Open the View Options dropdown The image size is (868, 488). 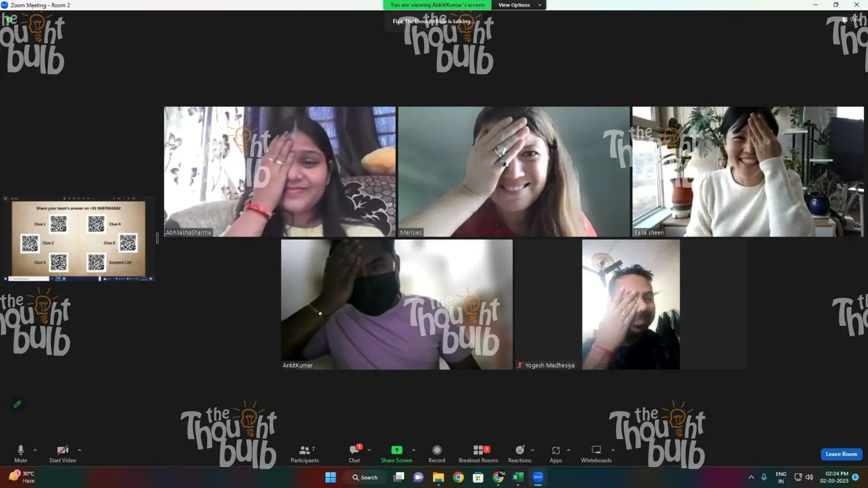[519, 5]
